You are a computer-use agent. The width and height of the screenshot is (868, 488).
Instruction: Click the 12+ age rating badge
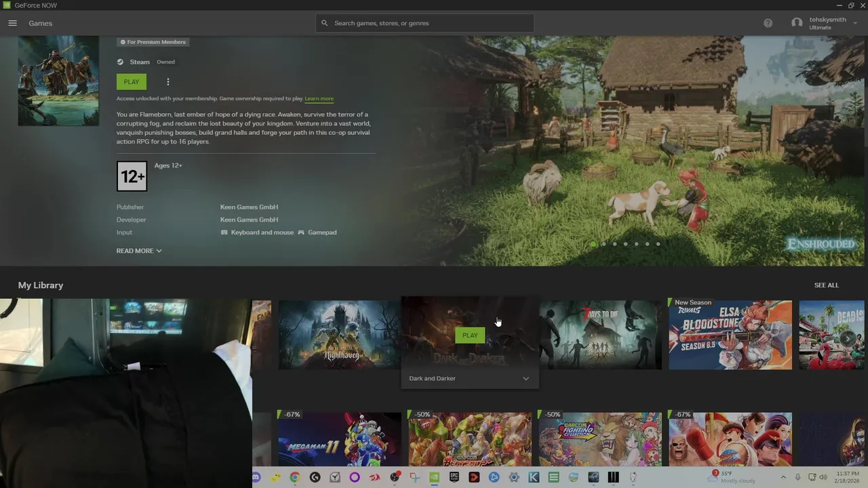tap(132, 176)
